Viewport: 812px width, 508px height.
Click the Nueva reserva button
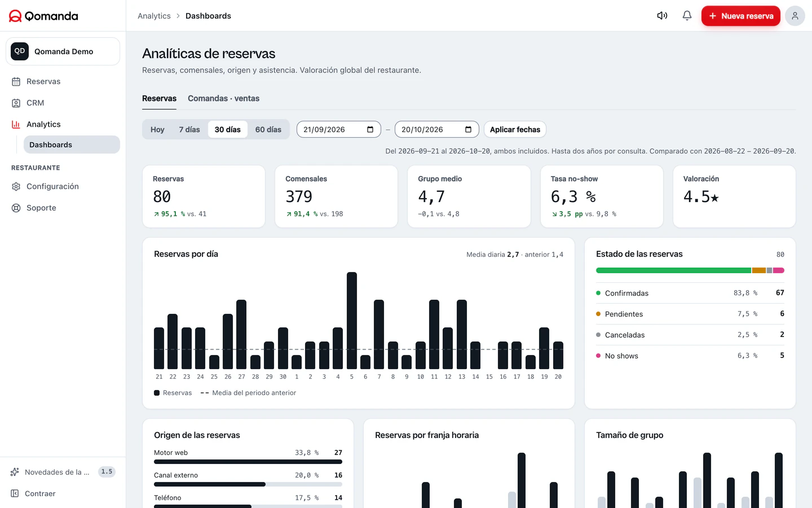[740, 16]
